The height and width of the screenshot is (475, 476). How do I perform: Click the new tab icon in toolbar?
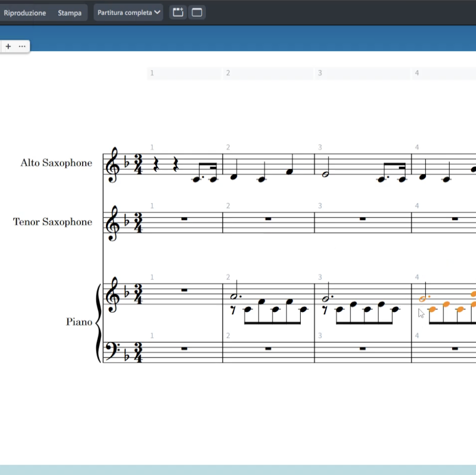pyautogui.click(x=178, y=13)
